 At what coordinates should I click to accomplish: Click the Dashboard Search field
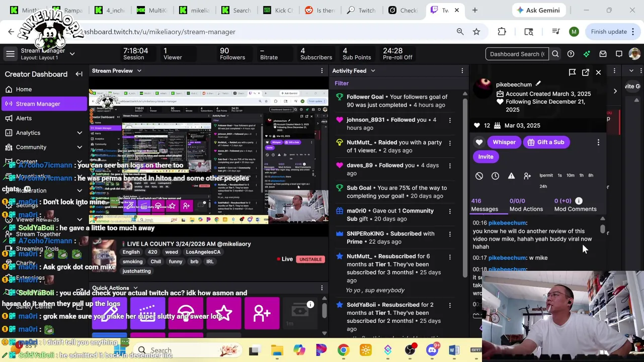tap(517, 54)
